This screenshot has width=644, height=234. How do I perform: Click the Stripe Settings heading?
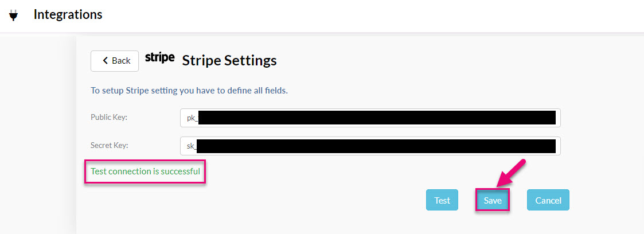(x=229, y=61)
